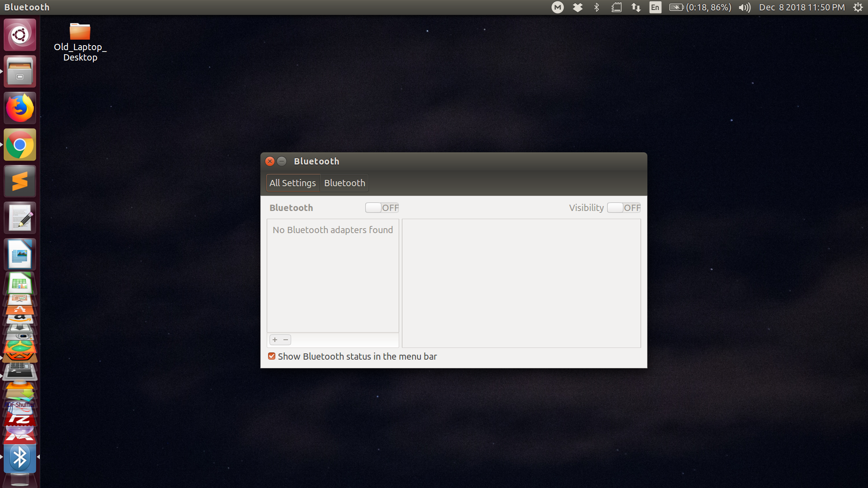Open Firefox from the launcher
The image size is (868, 488).
coord(20,108)
